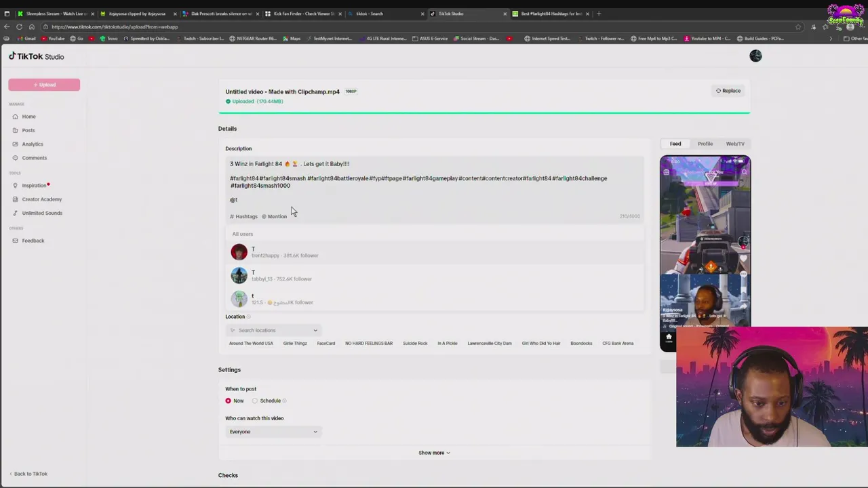Image resolution: width=868 pixels, height=488 pixels.
Task: Select third user with 121.5K followers
Action: click(435, 299)
